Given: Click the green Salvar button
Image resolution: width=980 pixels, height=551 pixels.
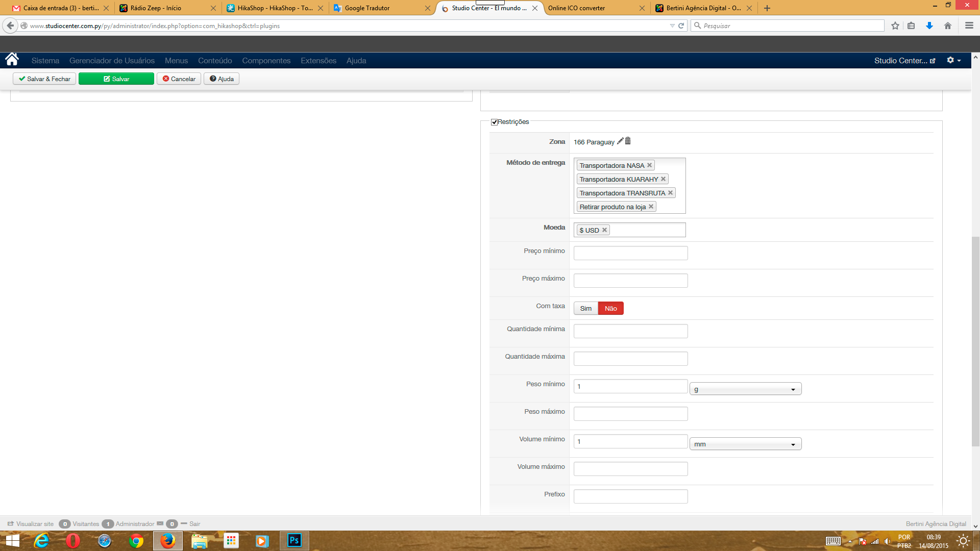Looking at the screenshot, I should click(x=116, y=79).
